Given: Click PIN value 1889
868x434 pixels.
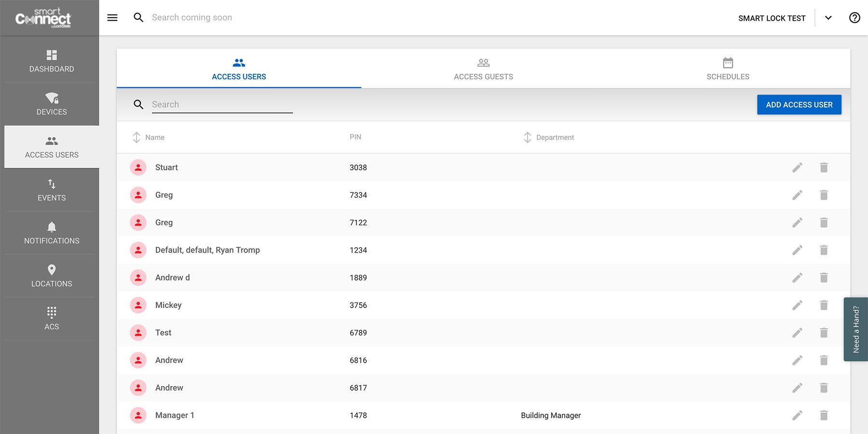Looking at the screenshot, I should pos(358,277).
